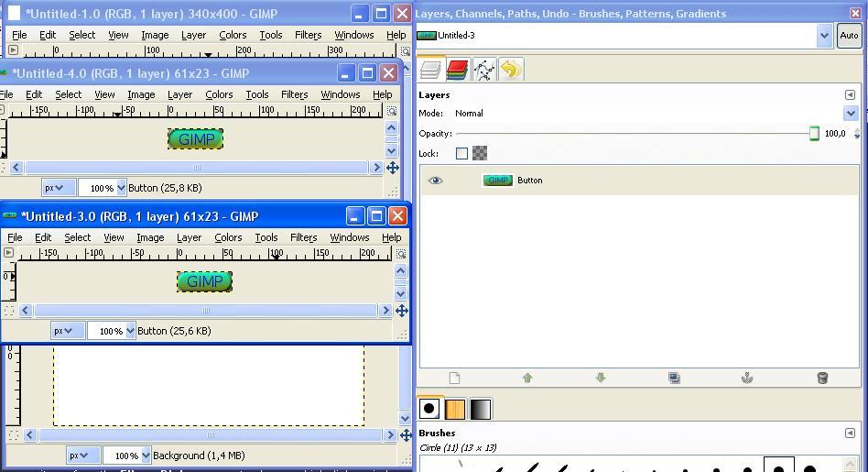Click horizontal scrollbar in Untitled-4.0 window
Screen dimensions: 868x472
click(197, 168)
